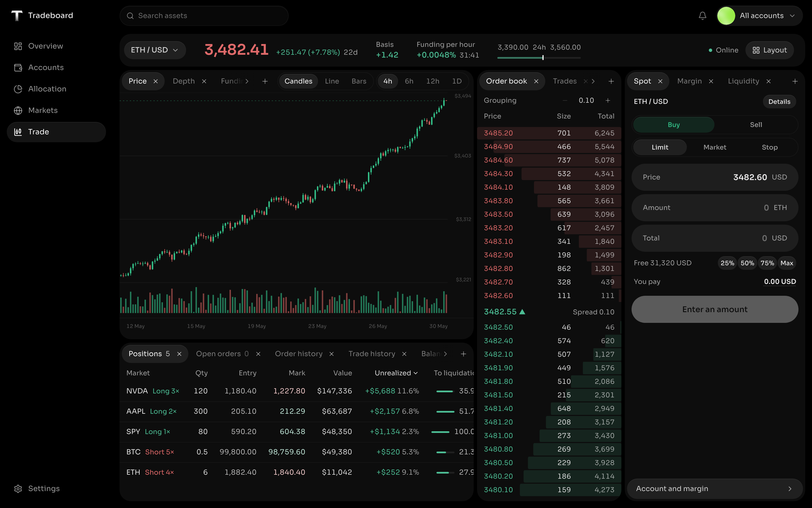
Task: Switch to the Trades tab
Action: pyautogui.click(x=565, y=81)
